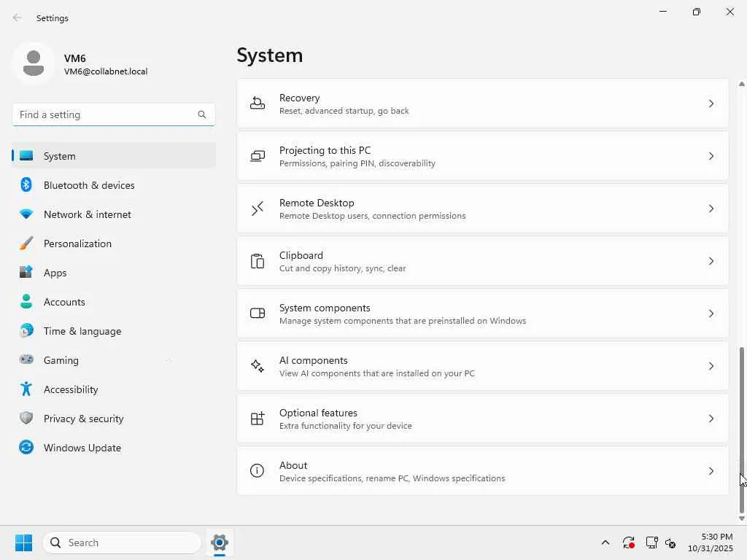This screenshot has width=747, height=560.
Task: Click the user avatar picture
Action: (x=34, y=63)
